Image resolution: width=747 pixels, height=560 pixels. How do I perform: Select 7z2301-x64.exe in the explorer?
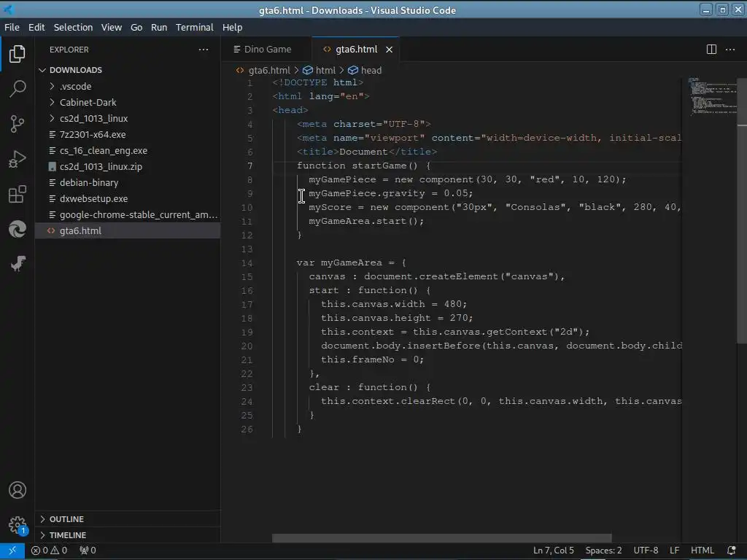[128, 135]
